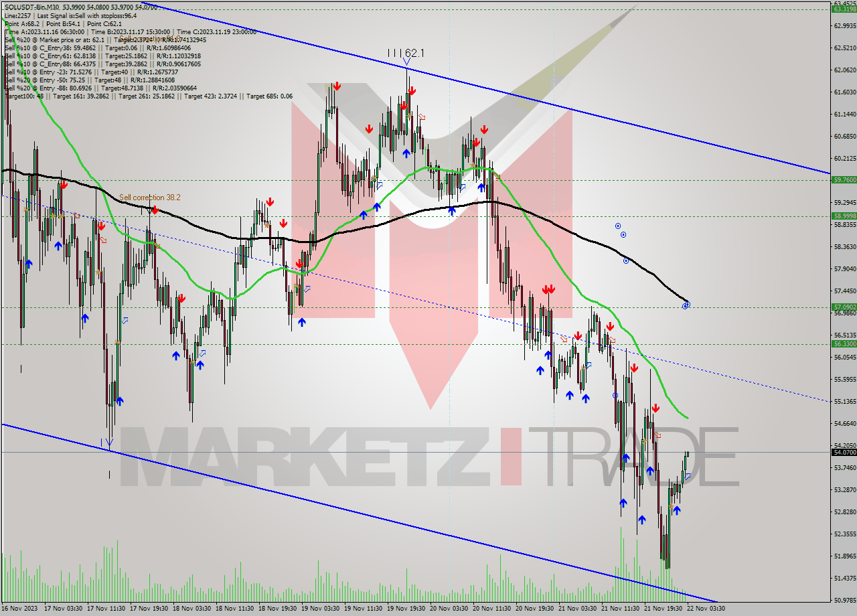Viewport: 857px width, 616px height.
Task: Click the 50.9785 price axis label
Action: point(844,600)
